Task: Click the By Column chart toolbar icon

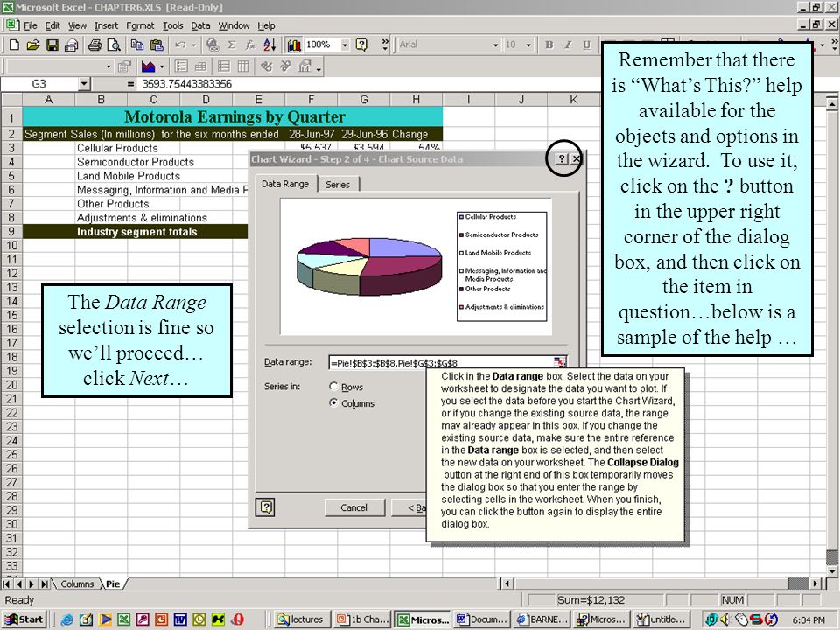Action: pos(242,67)
